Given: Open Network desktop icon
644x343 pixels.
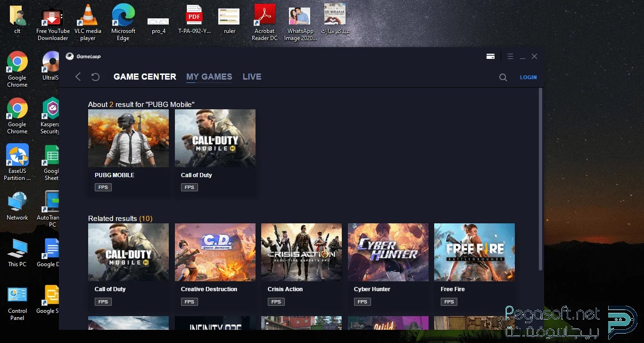Looking at the screenshot, I should [17, 206].
